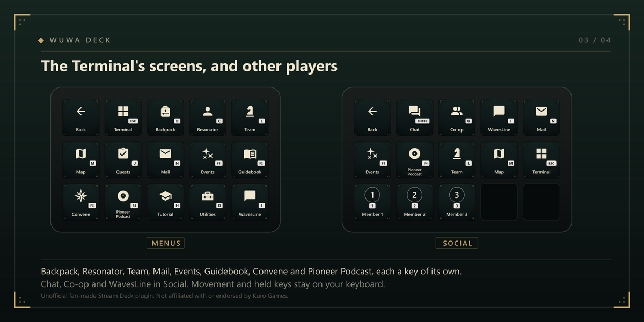Select the Member 1 key

coord(372,202)
